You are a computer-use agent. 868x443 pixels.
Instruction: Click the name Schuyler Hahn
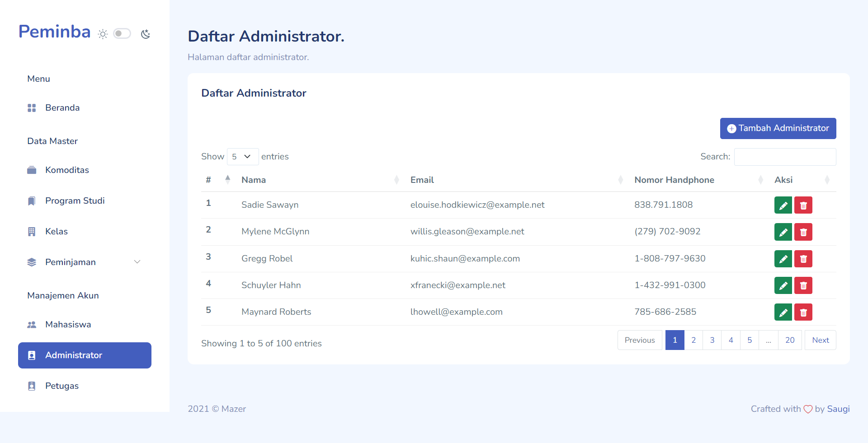pos(271,285)
